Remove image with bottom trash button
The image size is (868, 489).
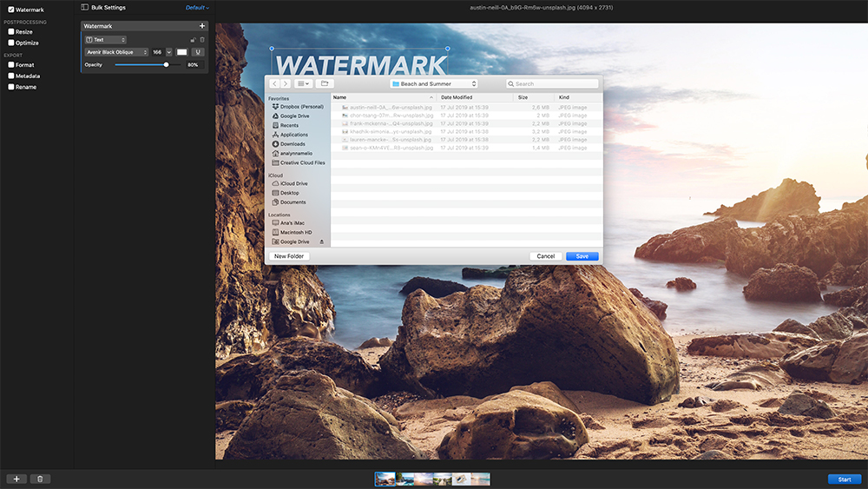pyautogui.click(x=40, y=479)
